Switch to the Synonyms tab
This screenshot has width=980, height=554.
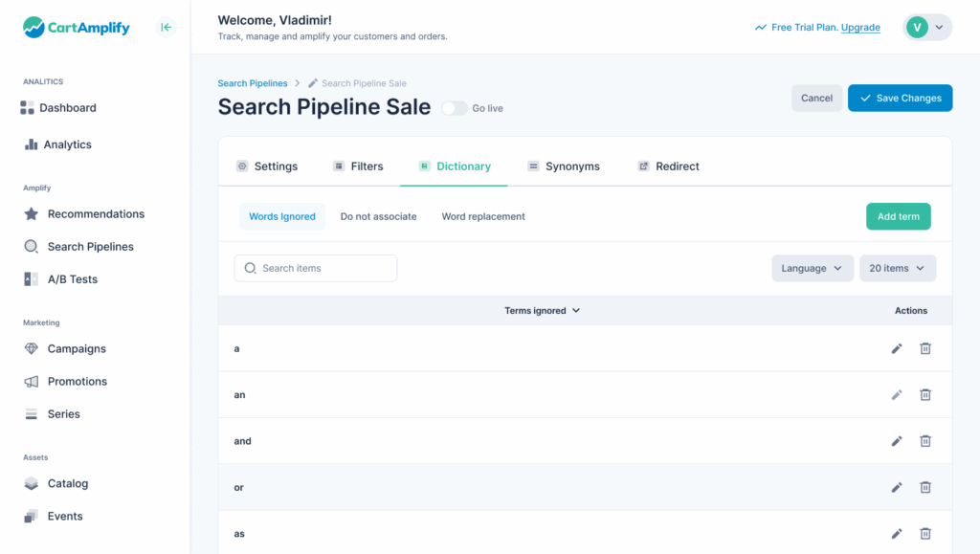564,166
